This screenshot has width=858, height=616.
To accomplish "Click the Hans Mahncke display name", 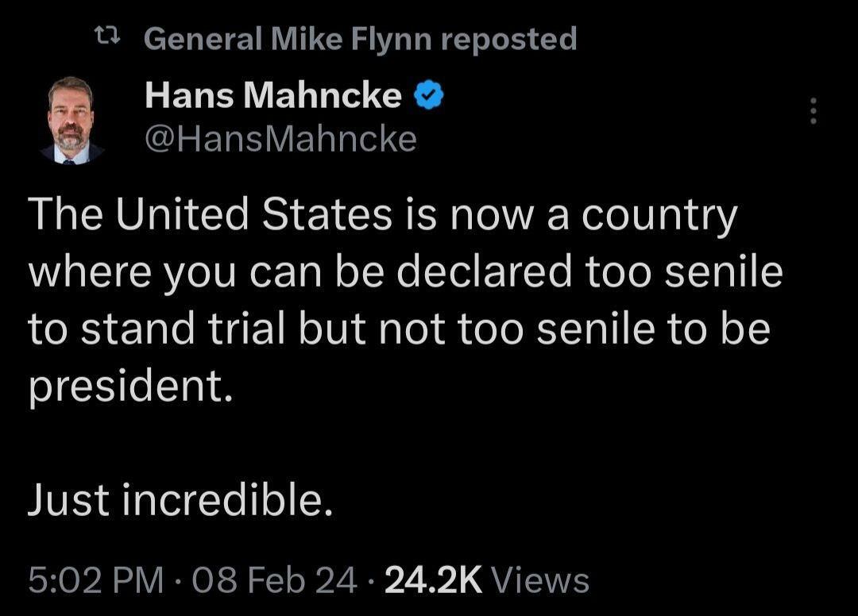I will point(270,94).
